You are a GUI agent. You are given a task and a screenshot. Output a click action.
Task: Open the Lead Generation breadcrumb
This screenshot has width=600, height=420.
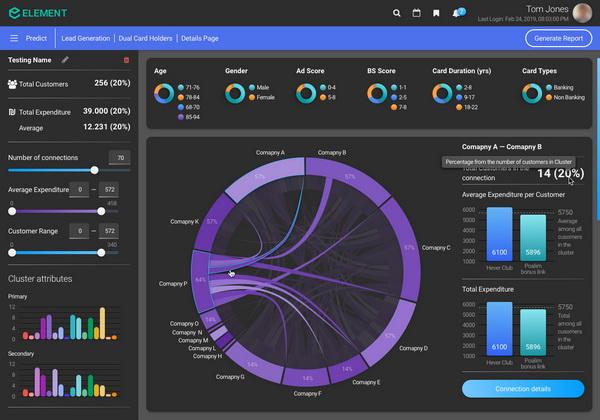point(86,38)
